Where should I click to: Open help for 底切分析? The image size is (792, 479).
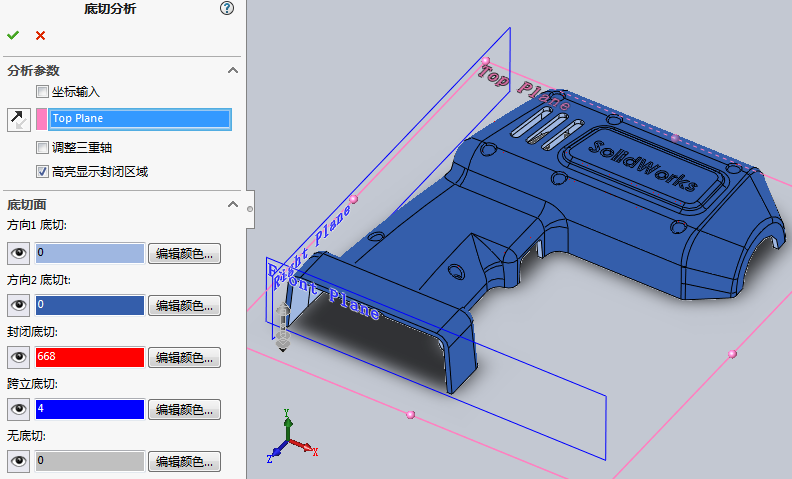coord(227,8)
